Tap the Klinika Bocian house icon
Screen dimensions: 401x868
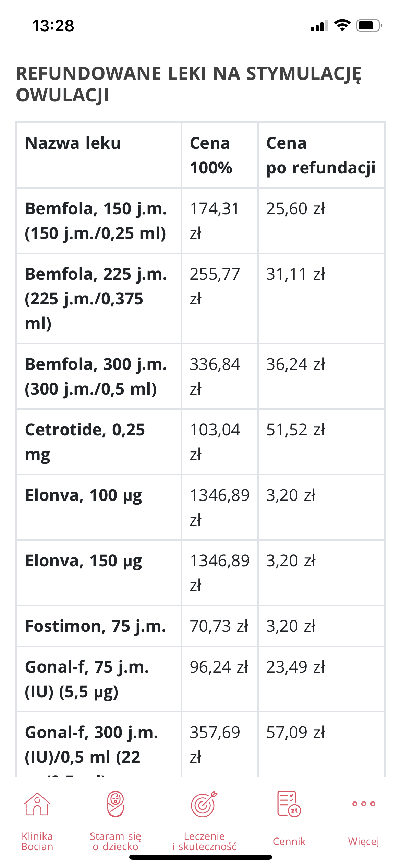pos(37,804)
